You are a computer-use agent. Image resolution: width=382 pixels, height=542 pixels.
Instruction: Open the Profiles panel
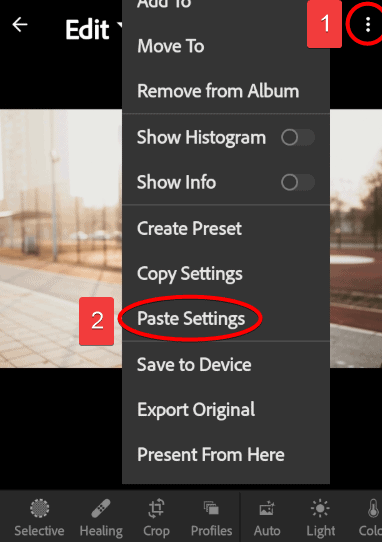[212, 517]
